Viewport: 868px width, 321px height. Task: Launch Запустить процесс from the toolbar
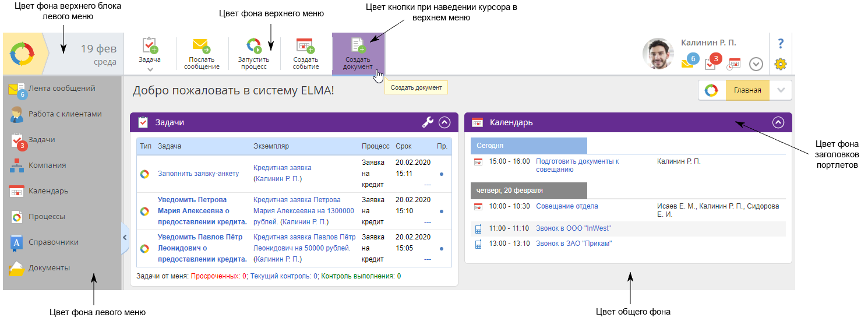[254, 54]
